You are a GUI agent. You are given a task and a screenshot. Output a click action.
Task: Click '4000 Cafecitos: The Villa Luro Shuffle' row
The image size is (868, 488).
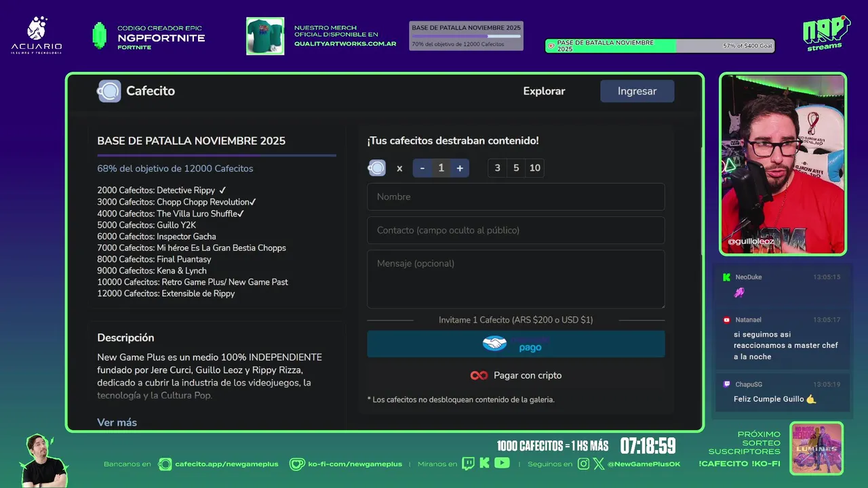pos(171,213)
